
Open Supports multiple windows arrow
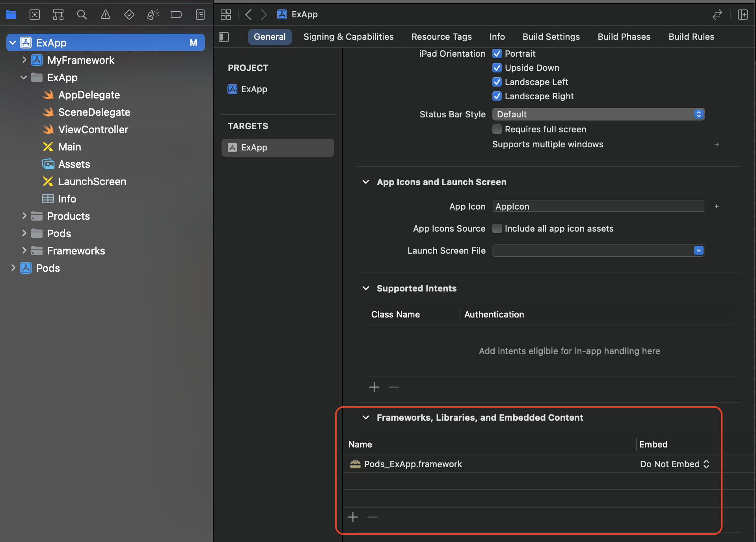tap(717, 144)
